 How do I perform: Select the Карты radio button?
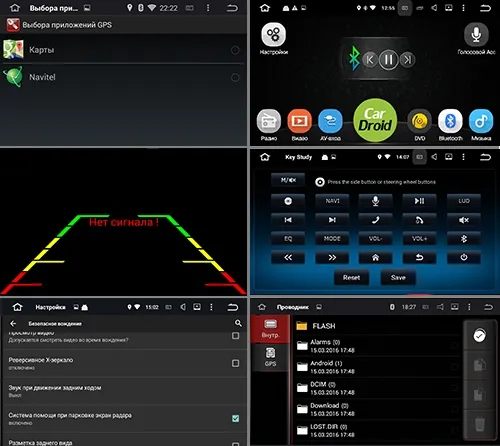click(x=235, y=50)
